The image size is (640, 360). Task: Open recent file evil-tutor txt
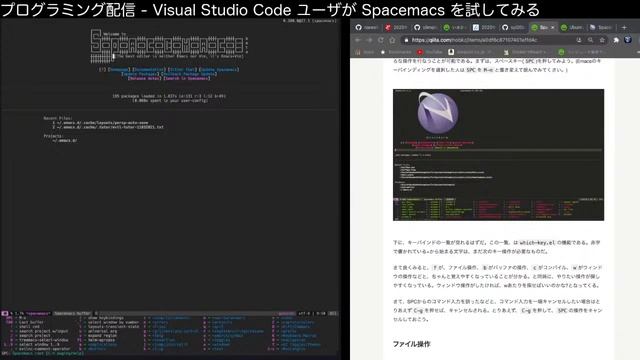108,127
